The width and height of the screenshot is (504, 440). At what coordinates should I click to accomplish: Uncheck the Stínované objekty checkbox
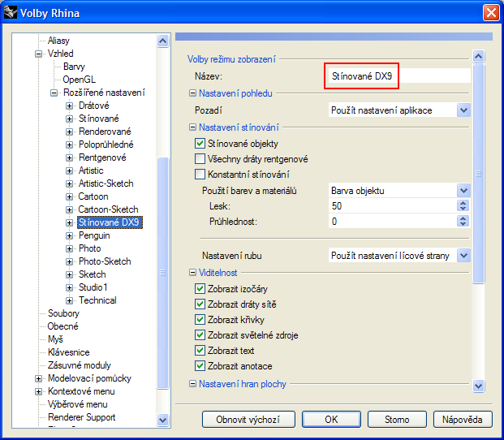pyautogui.click(x=200, y=144)
